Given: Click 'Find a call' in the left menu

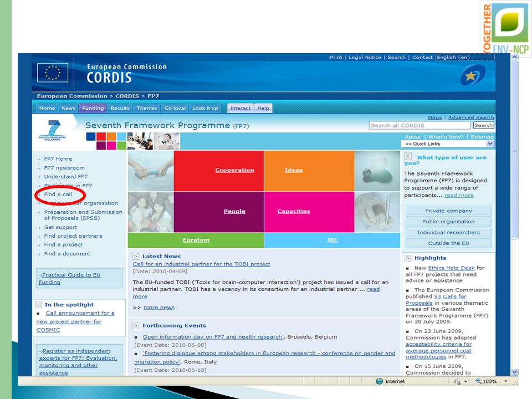Looking at the screenshot, I should [58, 195].
